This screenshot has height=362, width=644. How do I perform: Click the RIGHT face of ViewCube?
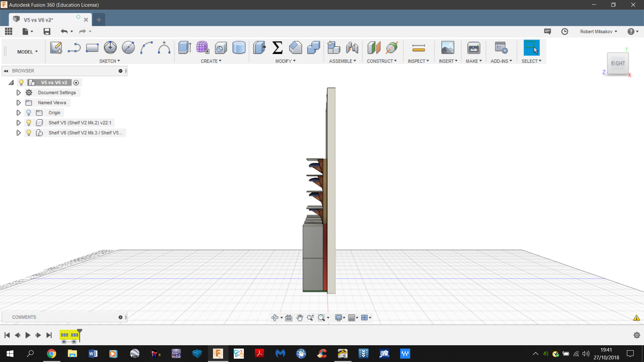618,64
